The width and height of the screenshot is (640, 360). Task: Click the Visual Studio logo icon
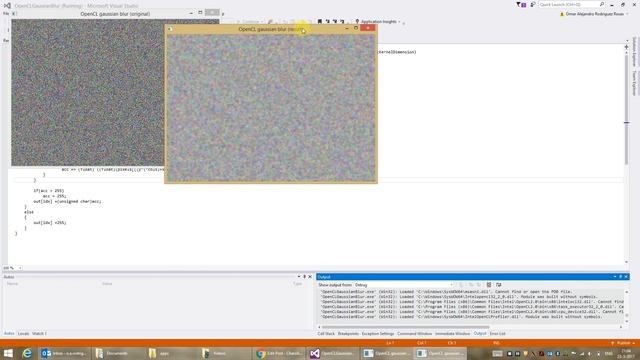(x=7, y=5)
